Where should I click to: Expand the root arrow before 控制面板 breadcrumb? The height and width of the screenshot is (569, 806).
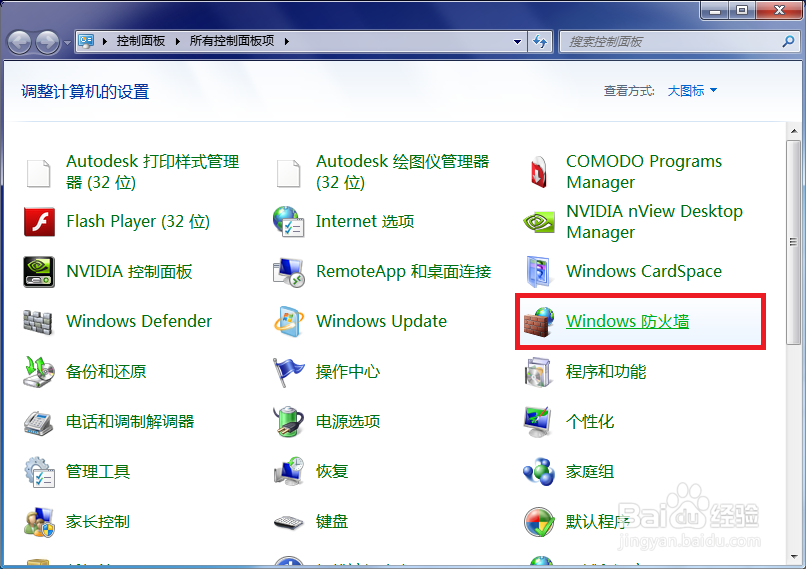105,41
